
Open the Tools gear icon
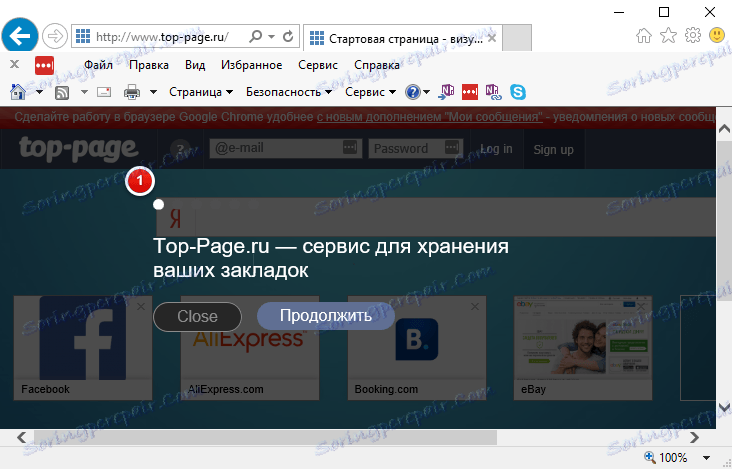[x=692, y=35]
